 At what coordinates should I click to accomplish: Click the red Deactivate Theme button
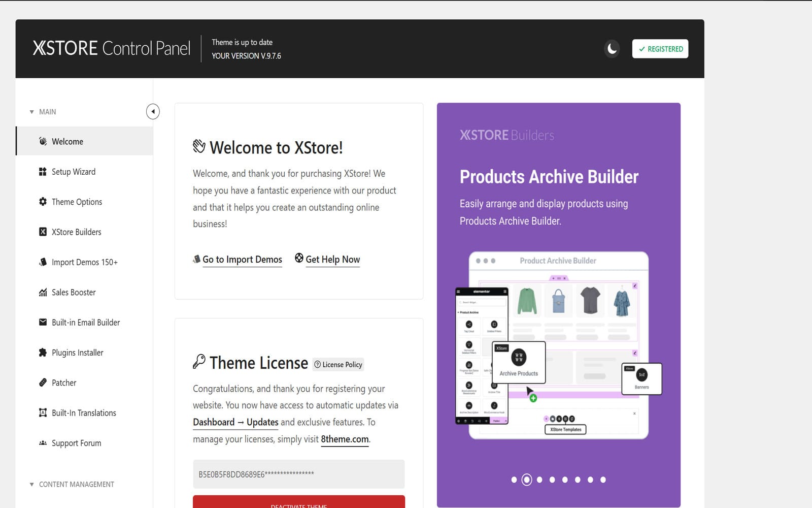coord(299,502)
